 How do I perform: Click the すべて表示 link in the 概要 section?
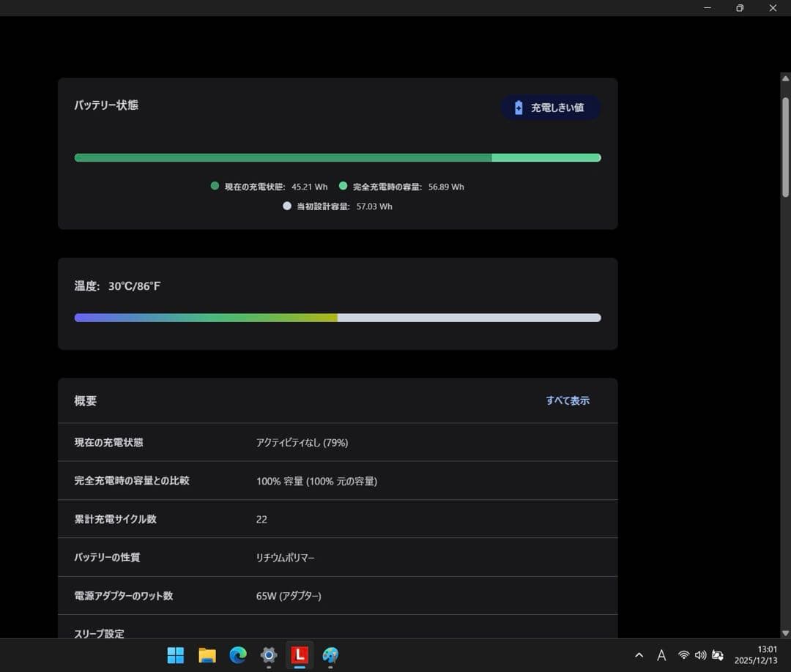click(x=568, y=400)
